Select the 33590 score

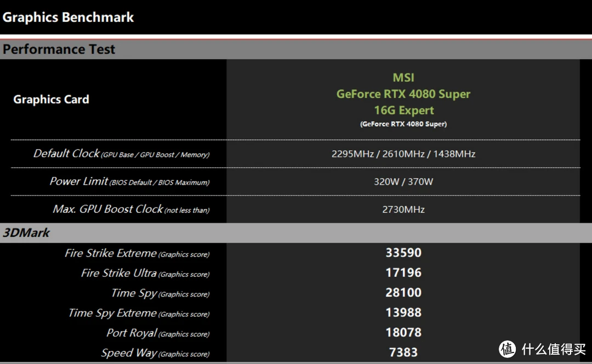pyautogui.click(x=403, y=253)
